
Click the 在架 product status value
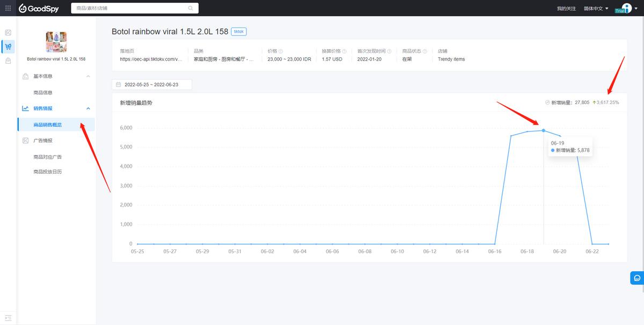click(x=407, y=59)
